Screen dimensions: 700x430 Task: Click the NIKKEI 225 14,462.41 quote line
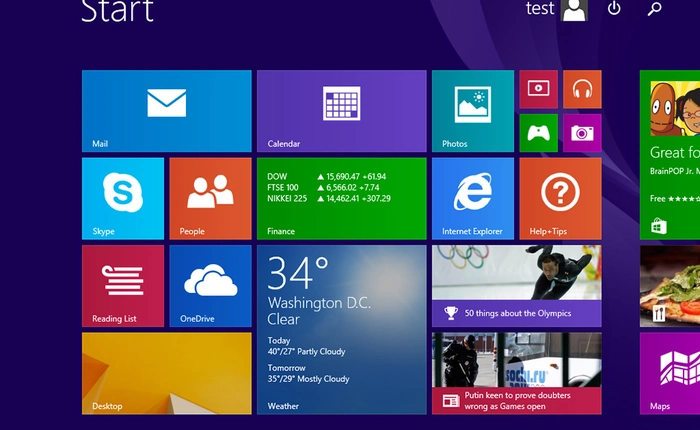pos(329,198)
